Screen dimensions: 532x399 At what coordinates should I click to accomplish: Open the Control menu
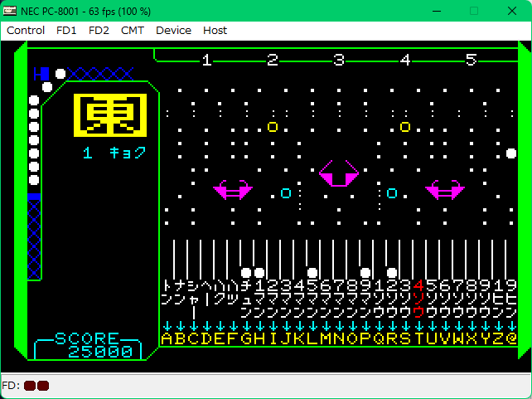[26, 31]
